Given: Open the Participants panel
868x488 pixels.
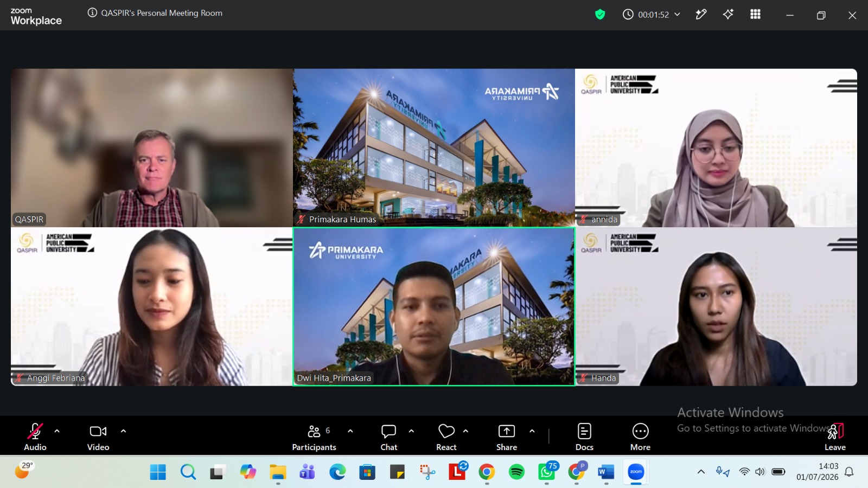Looking at the screenshot, I should click(314, 436).
